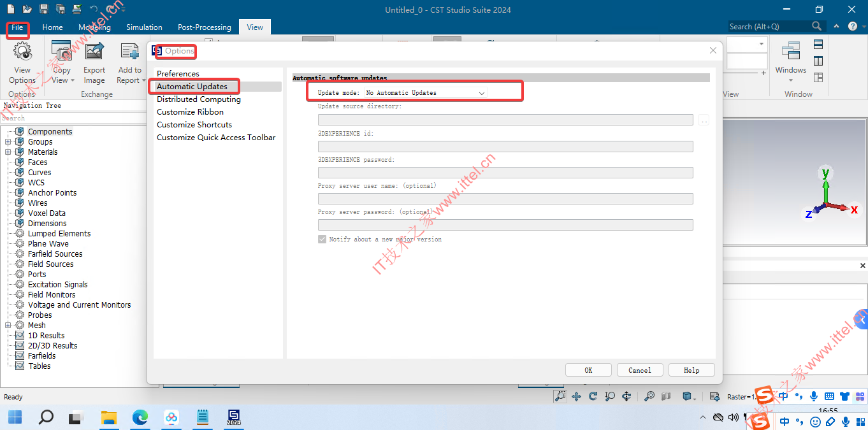Open File Explorer from the taskbar
Screen dimensions: 868x430
109,418
